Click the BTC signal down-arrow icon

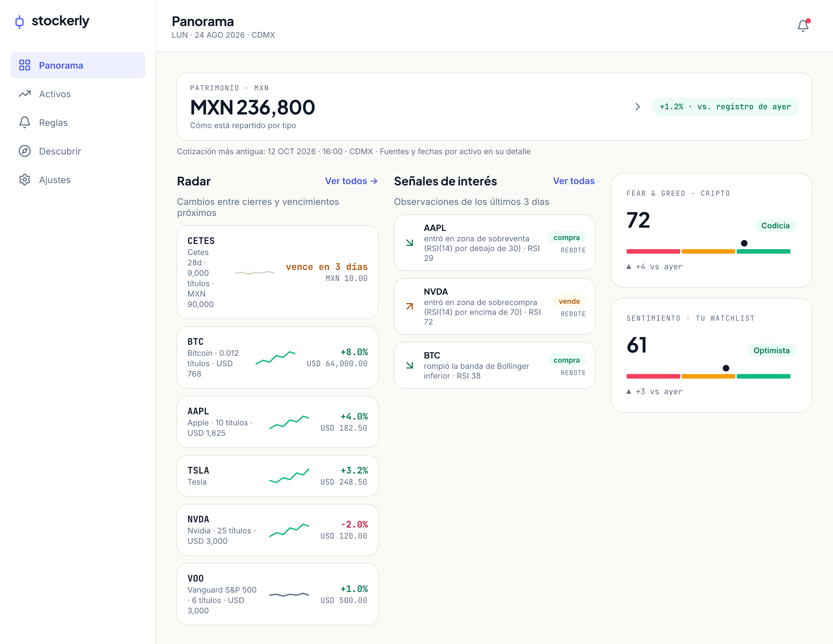click(x=410, y=365)
